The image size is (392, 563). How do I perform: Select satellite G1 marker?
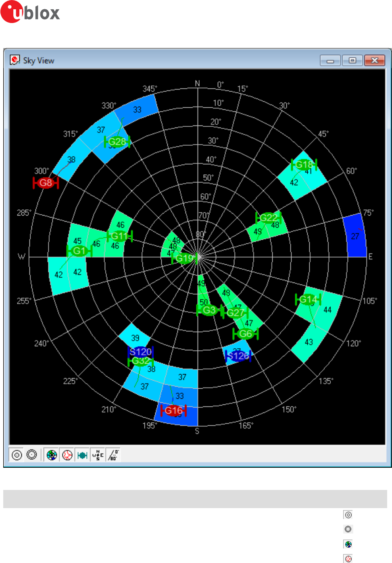pos(79,251)
